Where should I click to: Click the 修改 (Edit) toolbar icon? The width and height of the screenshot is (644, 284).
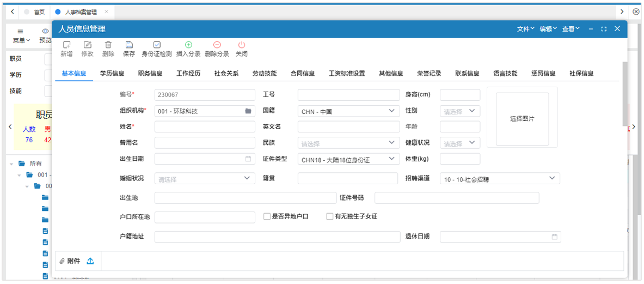87,45
